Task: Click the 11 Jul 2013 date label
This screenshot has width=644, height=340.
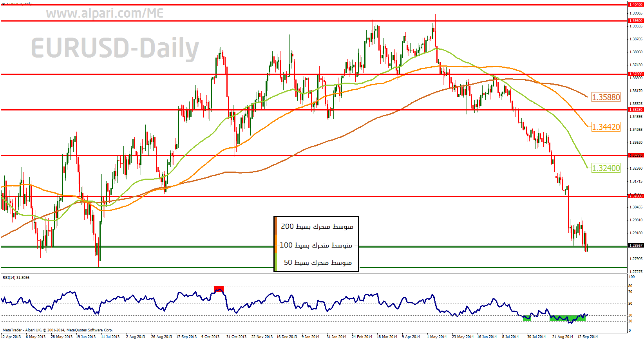Action: pyautogui.click(x=110, y=336)
